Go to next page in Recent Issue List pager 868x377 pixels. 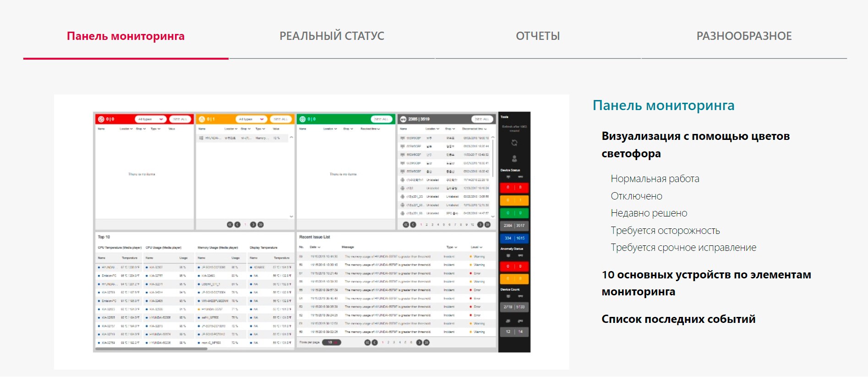coord(419,343)
